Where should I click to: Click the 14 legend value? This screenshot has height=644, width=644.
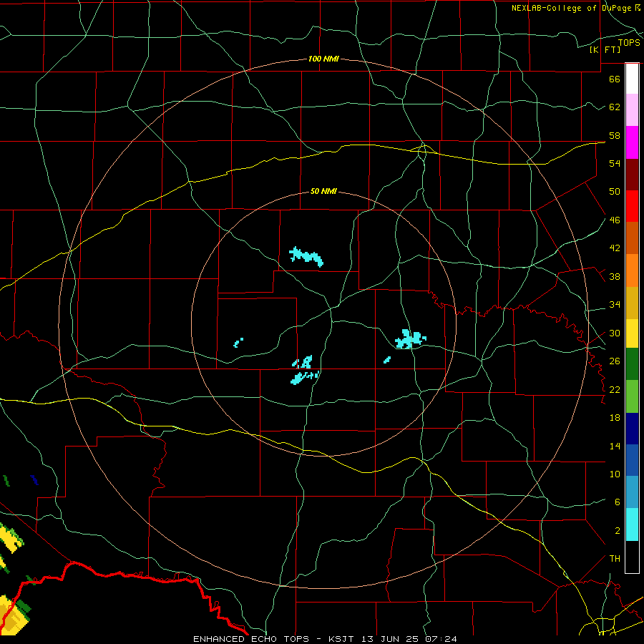615,446
